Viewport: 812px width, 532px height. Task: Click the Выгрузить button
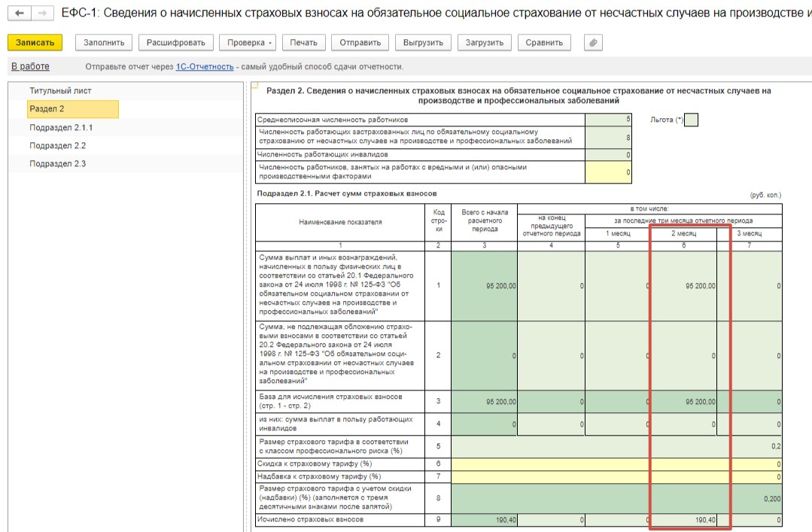pos(423,42)
